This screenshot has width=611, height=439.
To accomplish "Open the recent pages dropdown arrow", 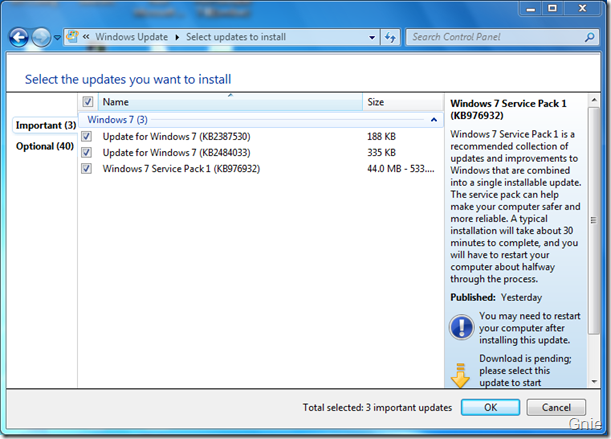I will [57, 38].
